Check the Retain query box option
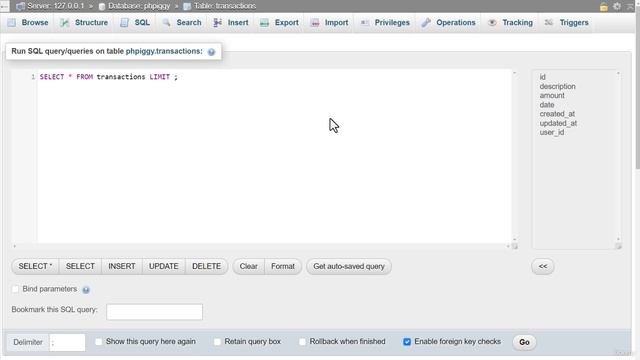640x360 pixels. (217, 342)
